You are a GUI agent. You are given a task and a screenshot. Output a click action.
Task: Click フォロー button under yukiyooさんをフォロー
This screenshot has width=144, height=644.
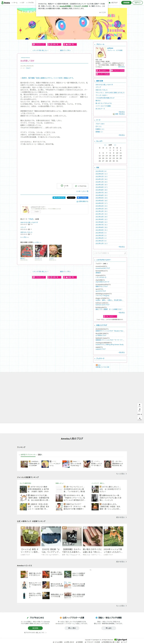coord(36,211)
